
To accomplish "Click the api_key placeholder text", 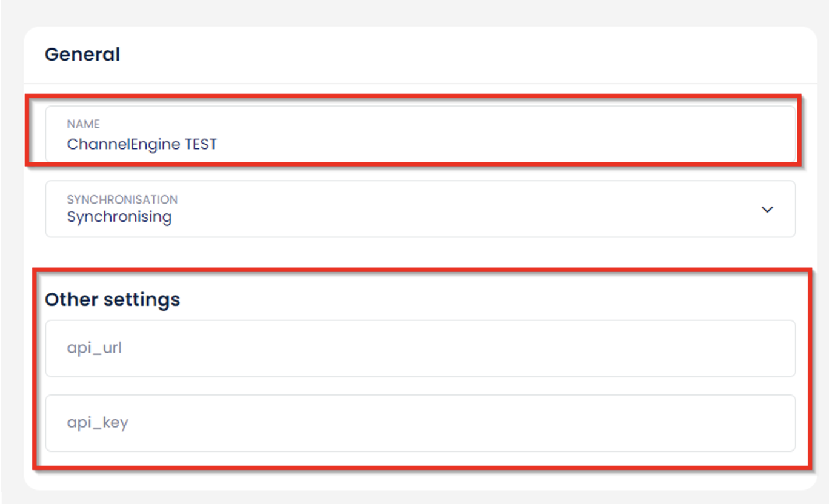I will (98, 423).
